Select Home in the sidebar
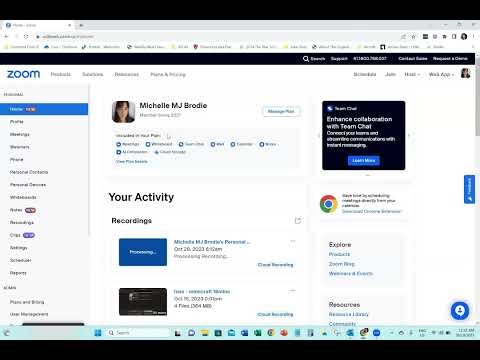480x360 pixels. [x=44, y=109]
